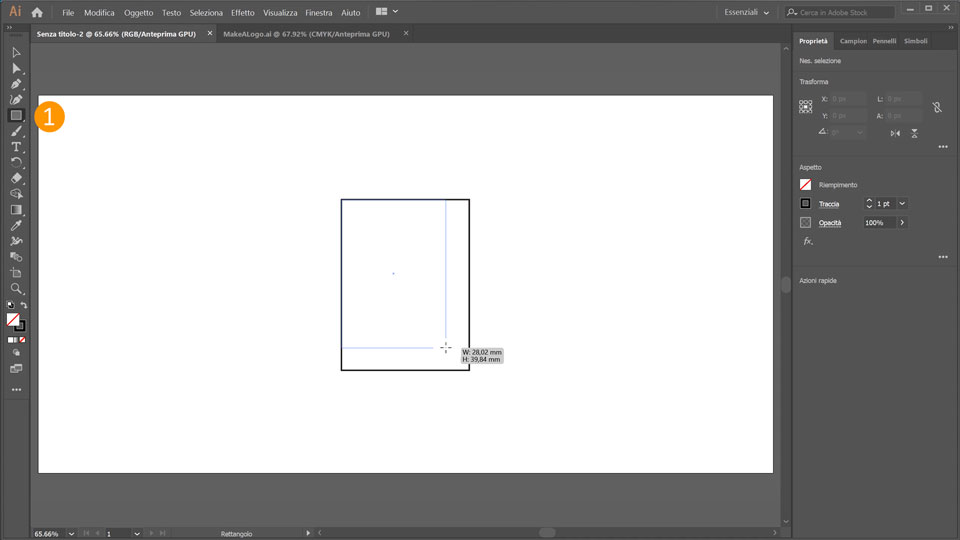Open more Trasforma options

point(943,147)
